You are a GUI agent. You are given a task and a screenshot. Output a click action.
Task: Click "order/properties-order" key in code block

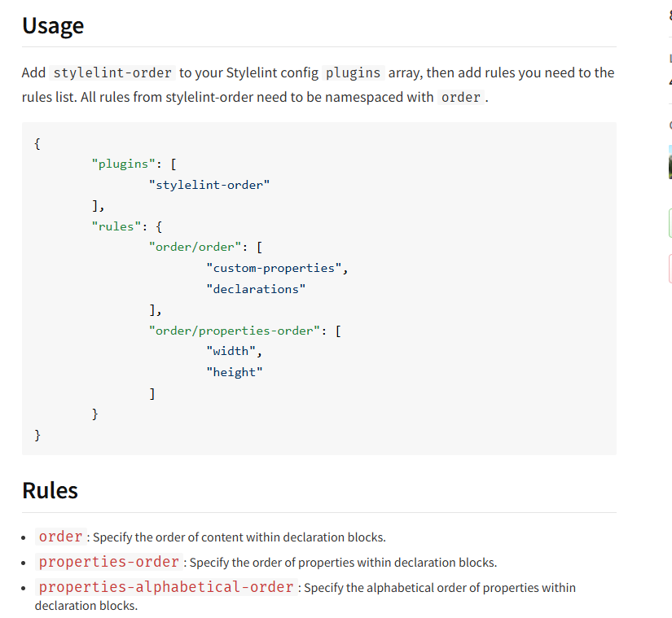(x=235, y=331)
